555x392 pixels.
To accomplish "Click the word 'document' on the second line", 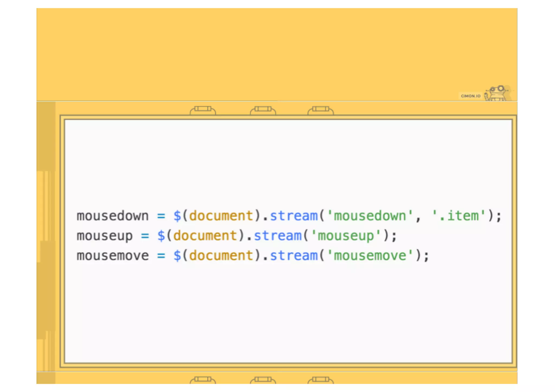I will (205, 236).
